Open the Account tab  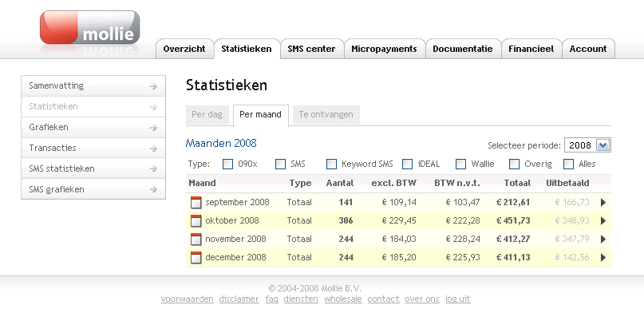point(588,49)
